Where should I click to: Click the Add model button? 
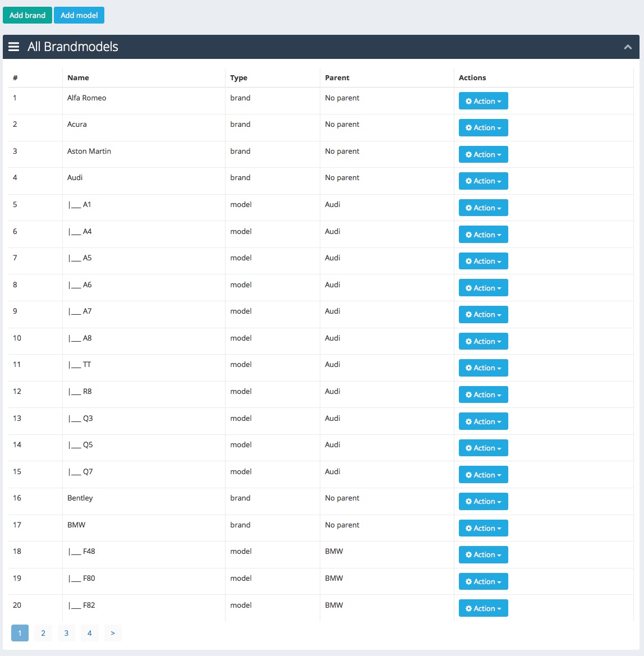pos(79,15)
